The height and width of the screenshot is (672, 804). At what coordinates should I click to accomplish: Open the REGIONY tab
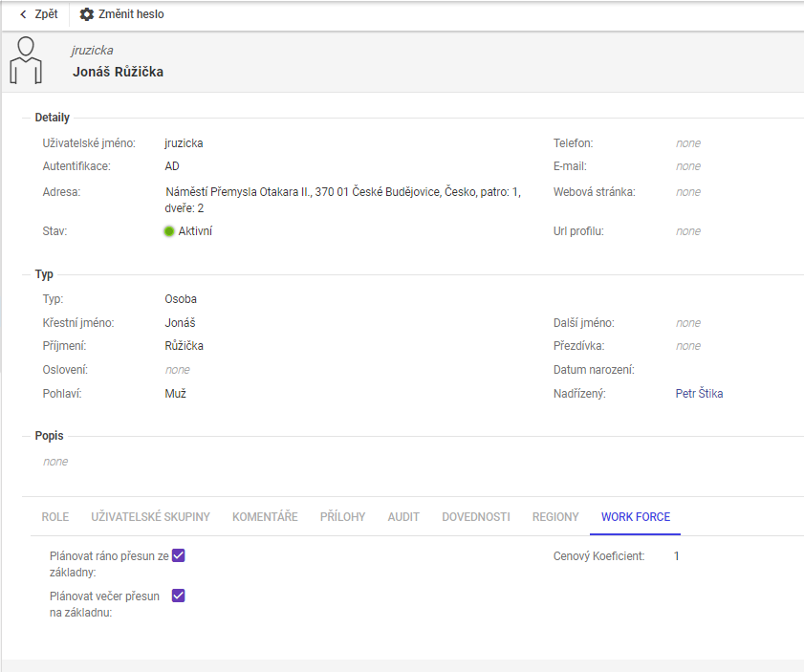(555, 516)
